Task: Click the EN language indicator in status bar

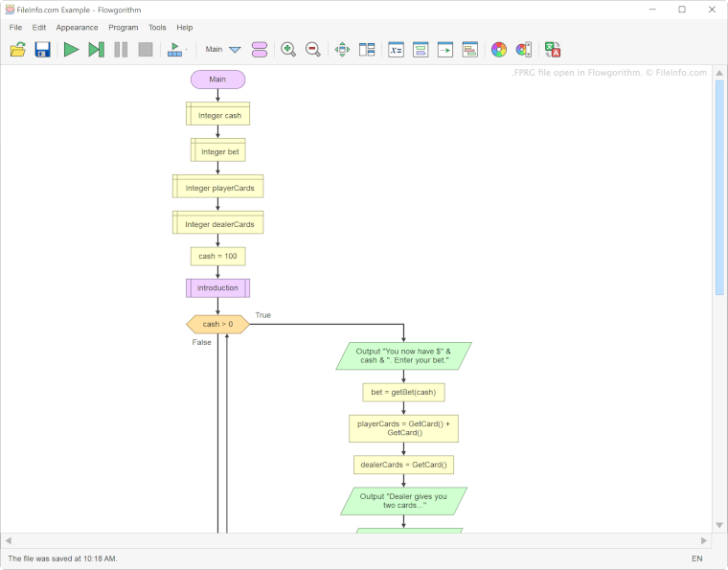Action: click(697, 559)
